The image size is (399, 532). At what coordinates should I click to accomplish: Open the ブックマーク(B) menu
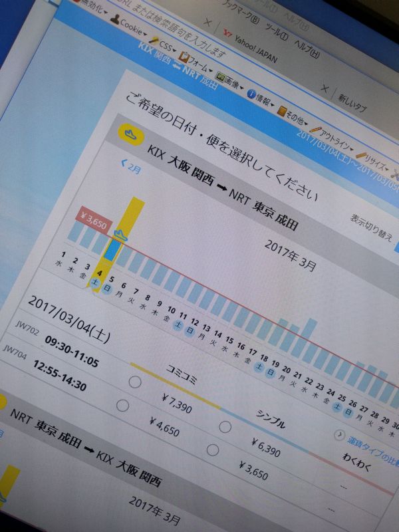pyautogui.click(x=241, y=11)
